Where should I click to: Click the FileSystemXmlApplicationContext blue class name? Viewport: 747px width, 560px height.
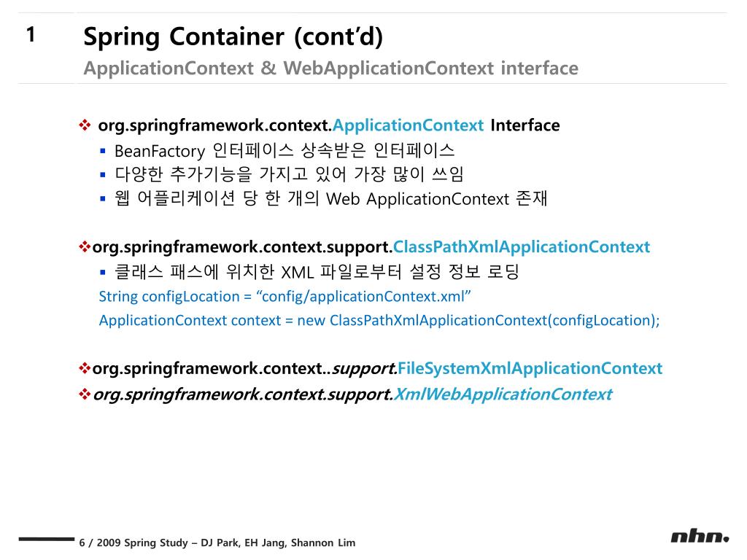(530, 368)
